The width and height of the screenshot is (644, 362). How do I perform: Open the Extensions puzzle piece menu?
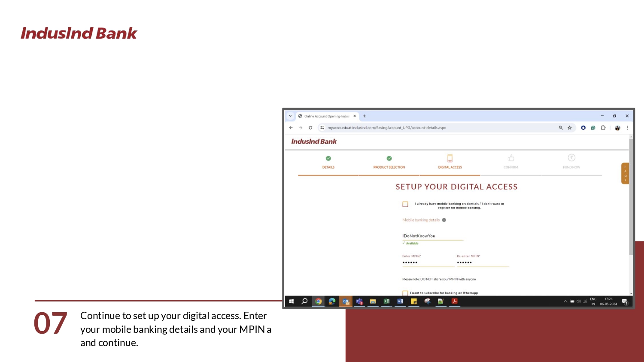(x=603, y=128)
